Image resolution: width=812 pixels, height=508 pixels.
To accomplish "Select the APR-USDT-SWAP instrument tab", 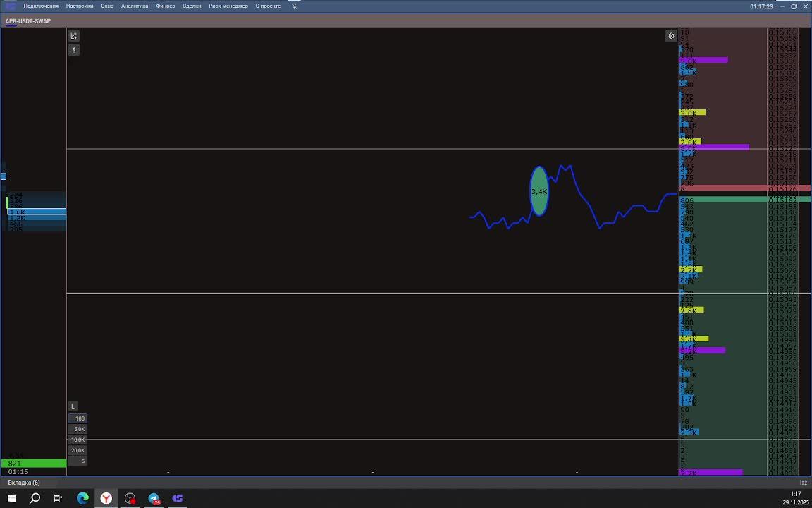I will click(x=28, y=21).
